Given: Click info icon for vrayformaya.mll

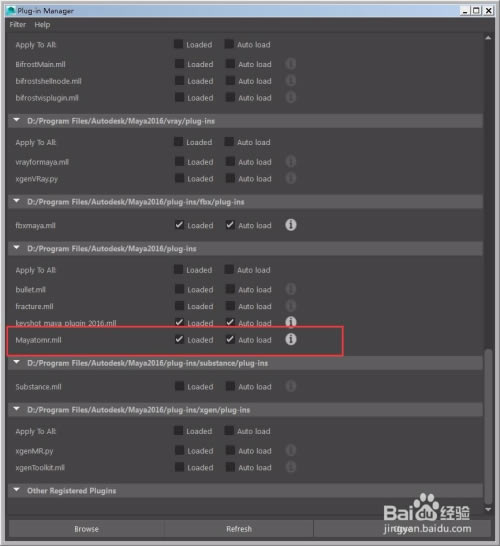Looking at the screenshot, I should point(291,162).
